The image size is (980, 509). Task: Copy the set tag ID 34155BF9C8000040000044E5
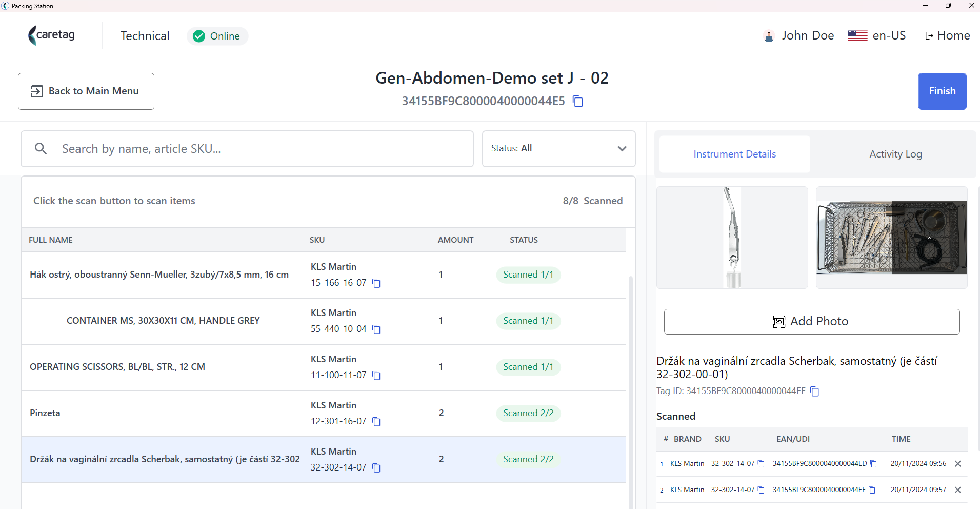coord(578,101)
